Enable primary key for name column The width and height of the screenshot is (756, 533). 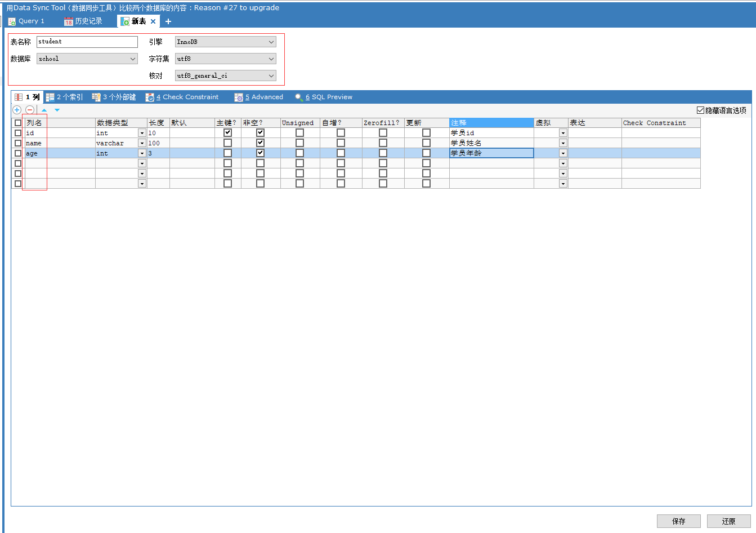[227, 143]
